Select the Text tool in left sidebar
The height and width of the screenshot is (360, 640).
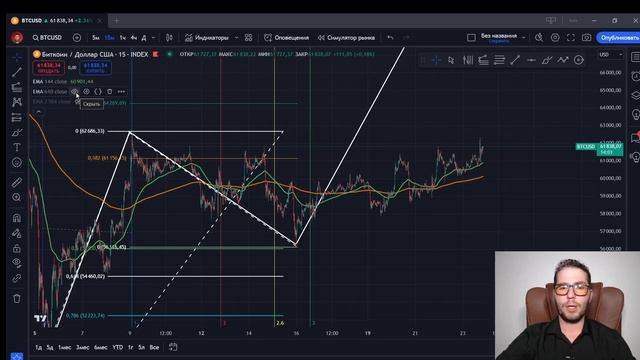[17, 147]
